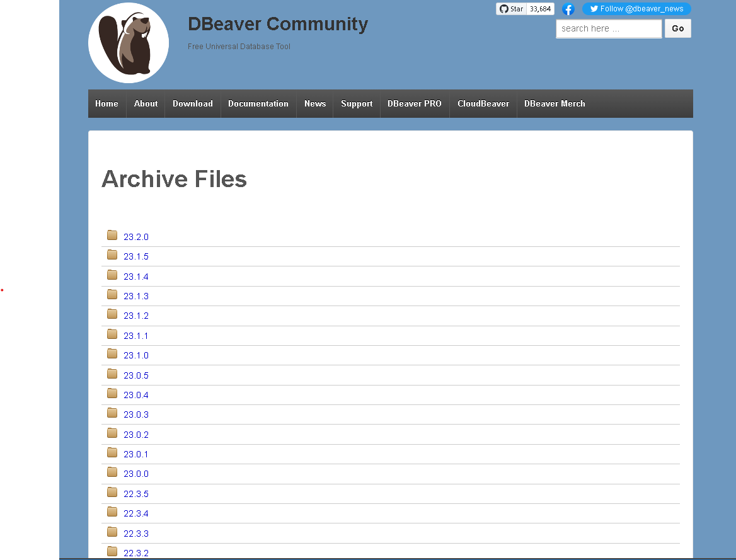Click the folder icon beside 23.0.5
The image size is (736, 560).
(x=112, y=374)
